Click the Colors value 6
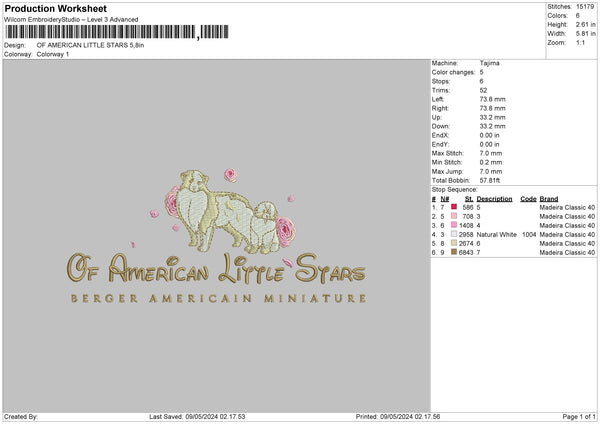 click(x=578, y=16)
